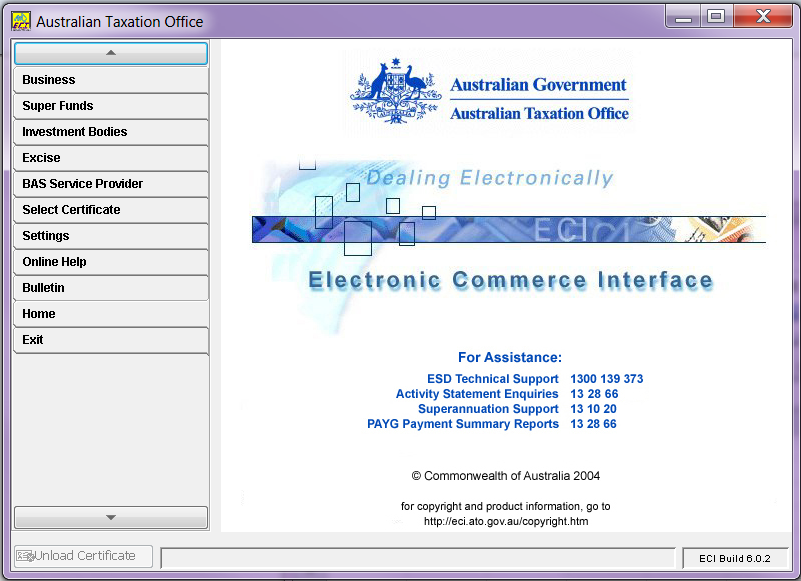
Task: Click the empty status bar field
Action: (x=418, y=557)
